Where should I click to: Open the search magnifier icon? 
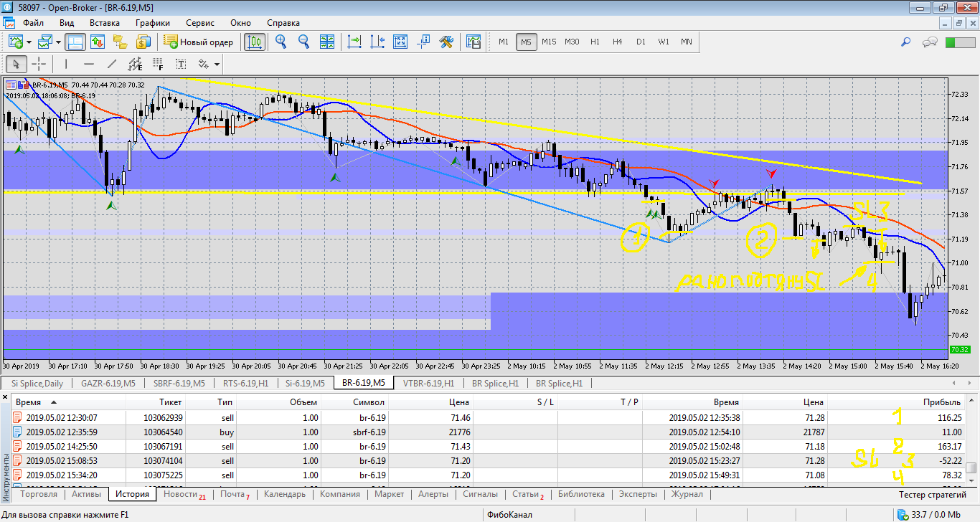[x=905, y=42]
